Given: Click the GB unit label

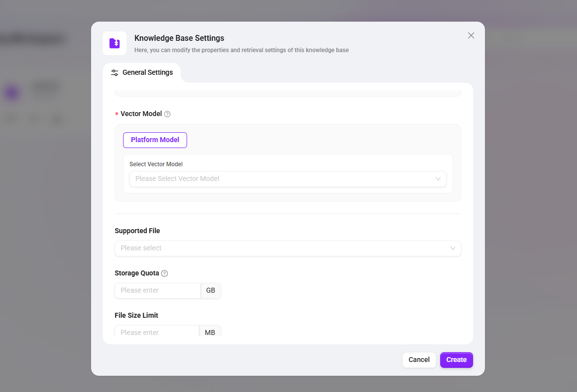Looking at the screenshot, I should (x=211, y=291).
